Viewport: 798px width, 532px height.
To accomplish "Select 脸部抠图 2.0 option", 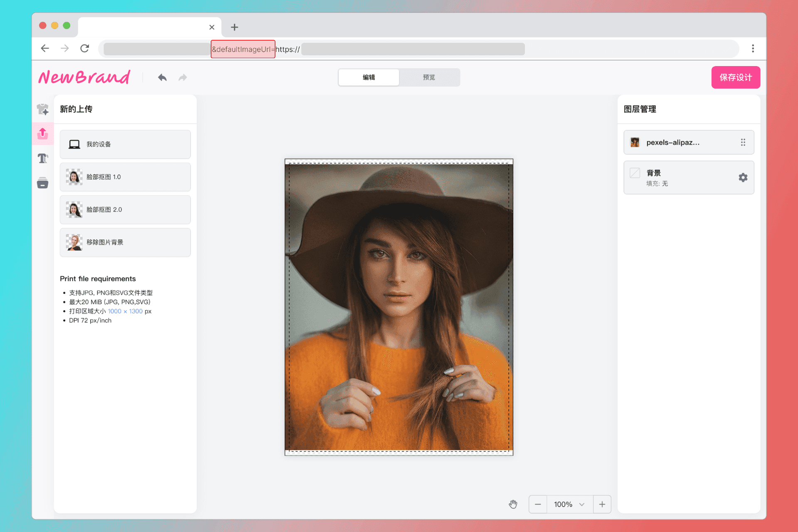I will click(125, 210).
